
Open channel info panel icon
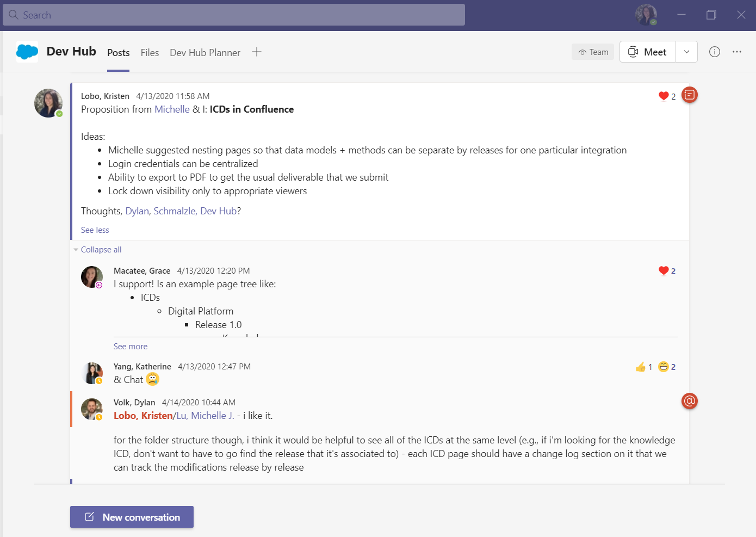[715, 52]
